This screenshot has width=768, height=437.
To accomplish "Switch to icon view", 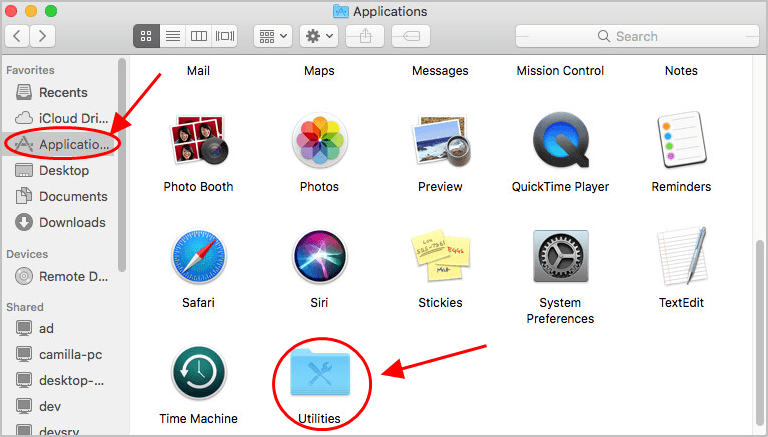I will 146,36.
